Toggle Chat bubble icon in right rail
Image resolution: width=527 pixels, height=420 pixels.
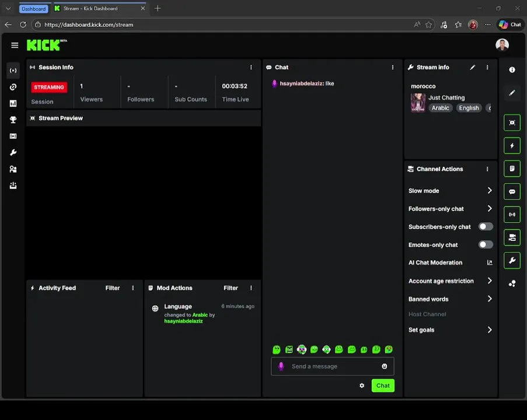pos(512,191)
